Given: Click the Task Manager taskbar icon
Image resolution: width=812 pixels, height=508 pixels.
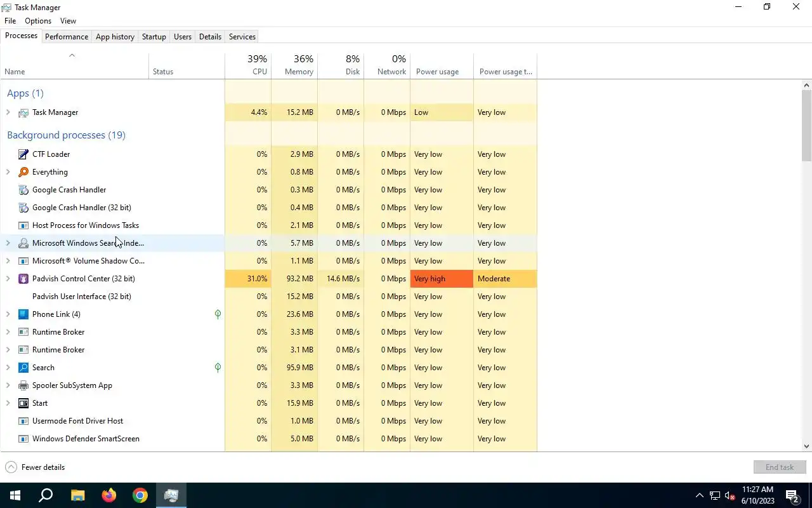Looking at the screenshot, I should click(171, 495).
